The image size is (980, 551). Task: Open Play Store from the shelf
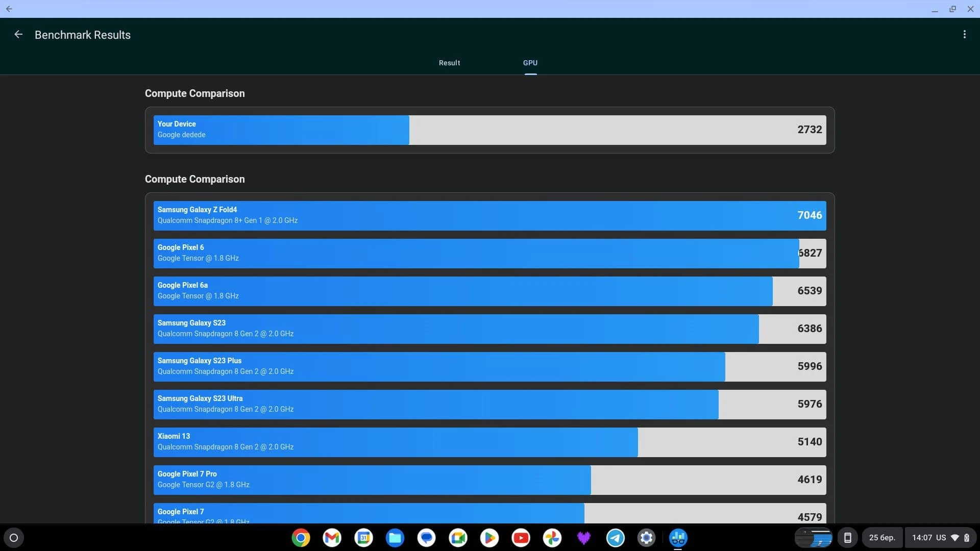tap(489, 538)
